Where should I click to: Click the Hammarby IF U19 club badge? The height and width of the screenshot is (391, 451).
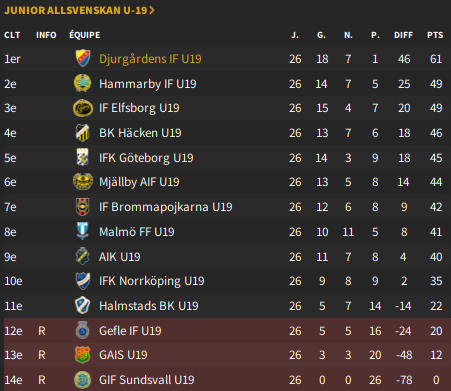(82, 83)
